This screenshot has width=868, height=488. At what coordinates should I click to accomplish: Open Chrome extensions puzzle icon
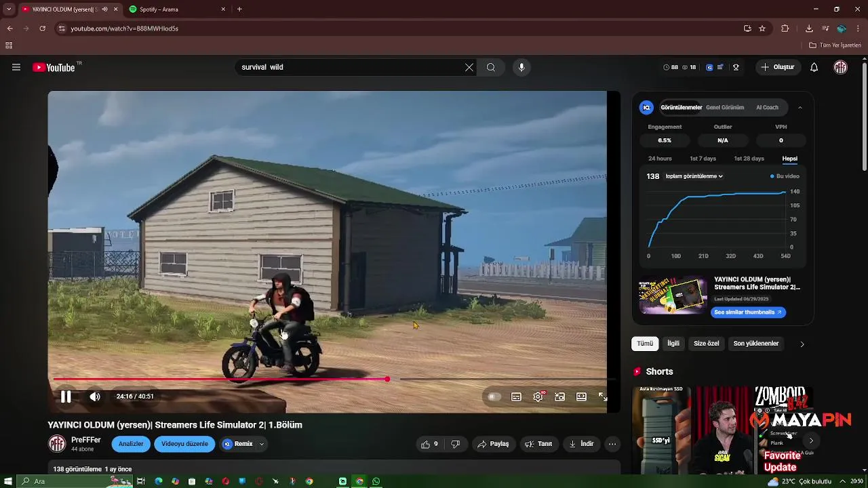pyautogui.click(x=785, y=28)
